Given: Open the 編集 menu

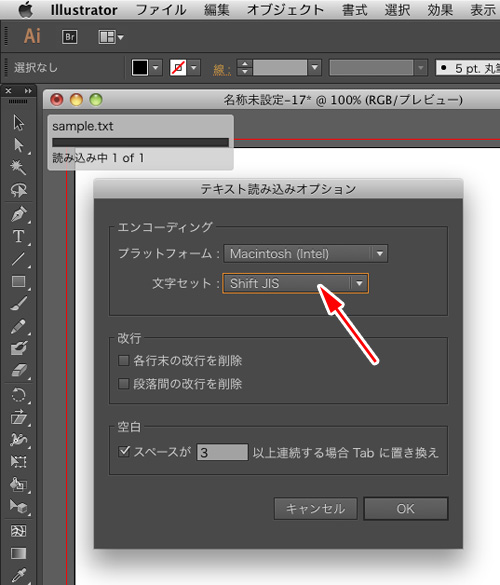Looking at the screenshot, I should (217, 10).
